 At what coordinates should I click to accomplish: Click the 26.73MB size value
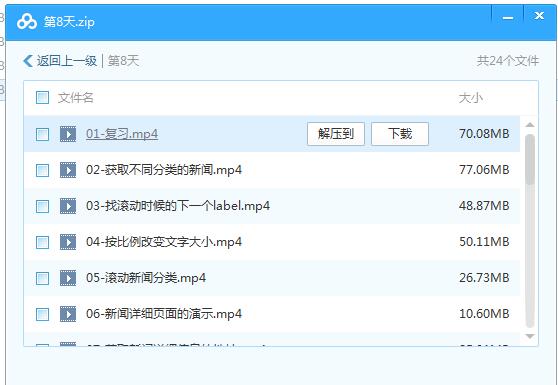pos(484,278)
